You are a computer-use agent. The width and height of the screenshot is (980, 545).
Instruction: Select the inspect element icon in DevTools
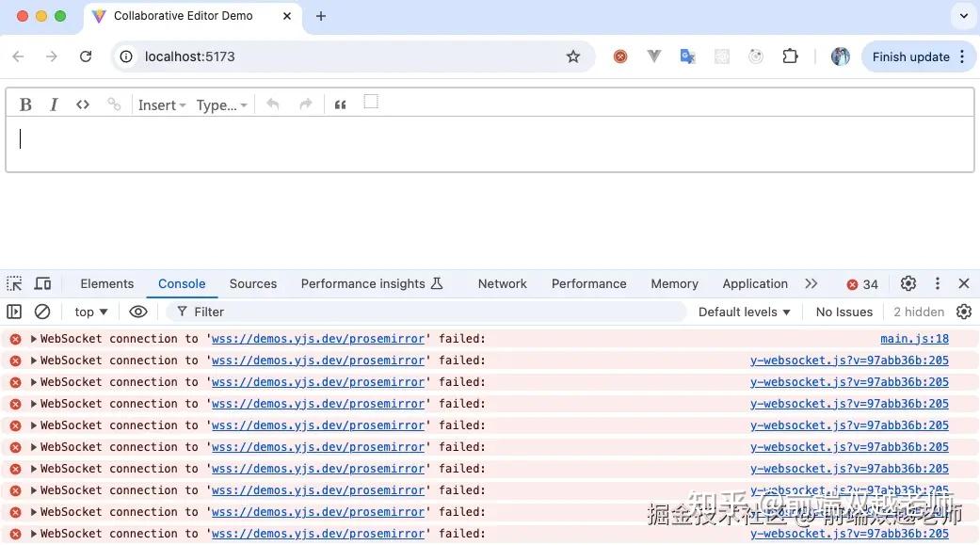tap(13, 283)
